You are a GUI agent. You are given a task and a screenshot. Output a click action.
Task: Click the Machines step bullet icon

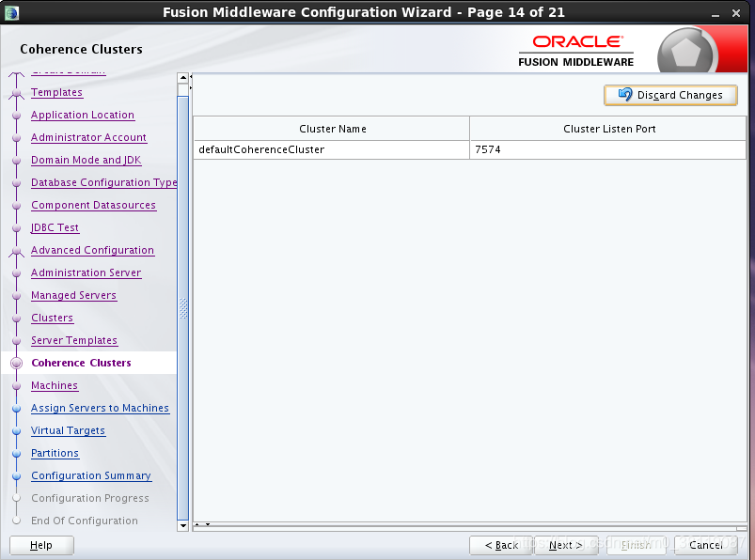(x=17, y=386)
